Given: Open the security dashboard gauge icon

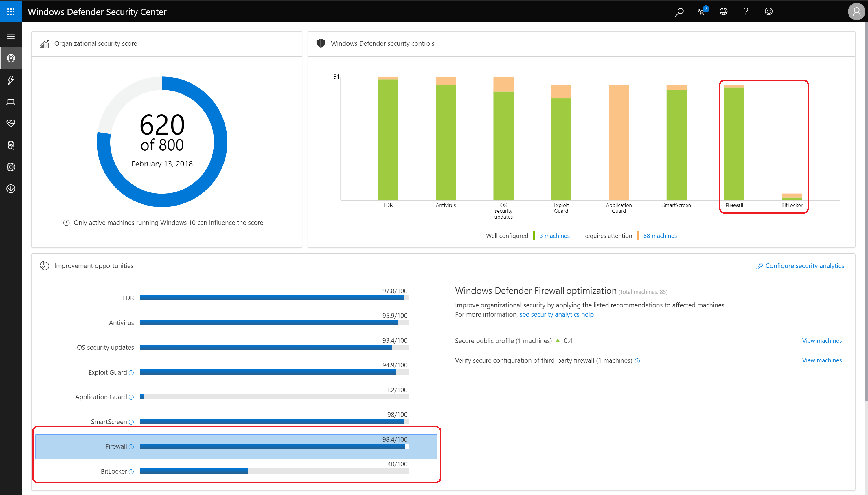Looking at the screenshot, I should click(x=10, y=58).
